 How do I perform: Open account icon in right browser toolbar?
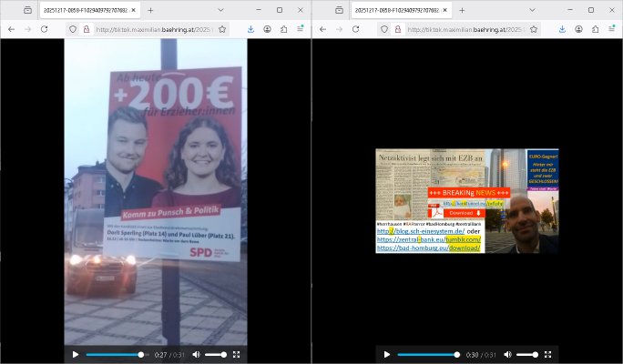[x=578, y=29]
